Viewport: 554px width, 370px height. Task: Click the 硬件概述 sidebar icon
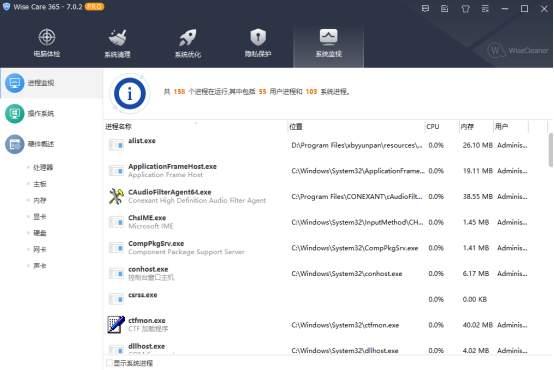(14, 144)
